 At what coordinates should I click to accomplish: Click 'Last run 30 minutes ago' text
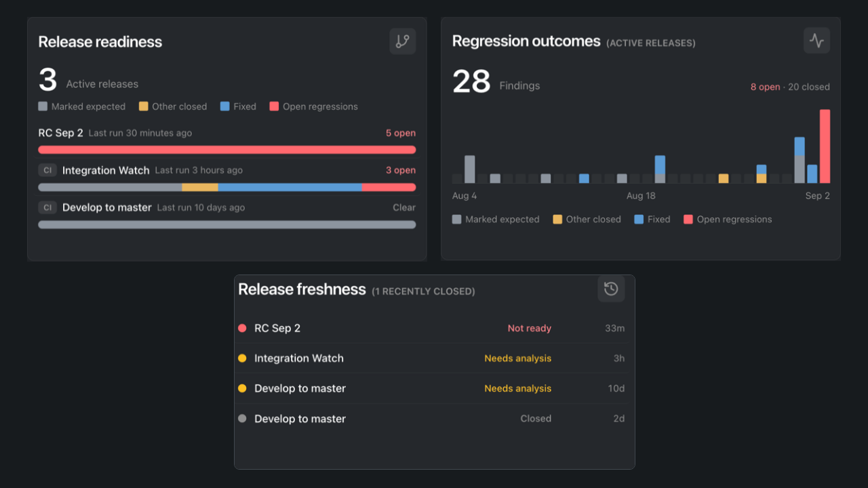click(x=140, y=133)
